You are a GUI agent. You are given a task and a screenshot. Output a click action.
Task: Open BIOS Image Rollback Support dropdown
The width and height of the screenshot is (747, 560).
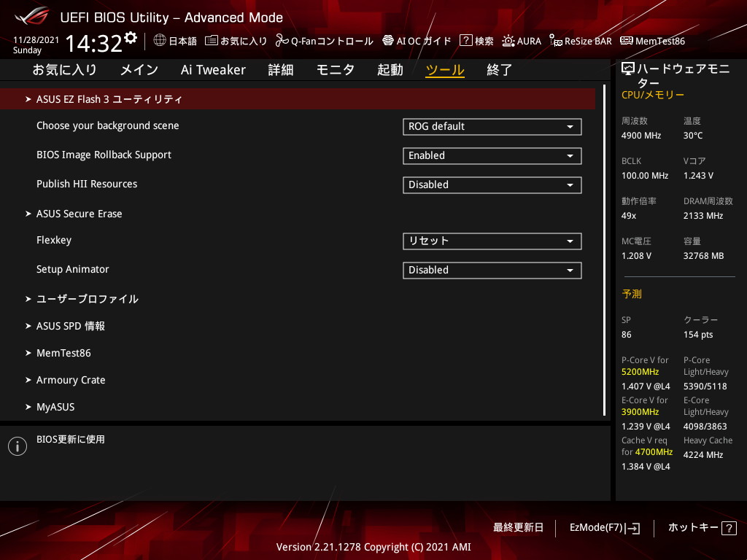click(492, 156)
